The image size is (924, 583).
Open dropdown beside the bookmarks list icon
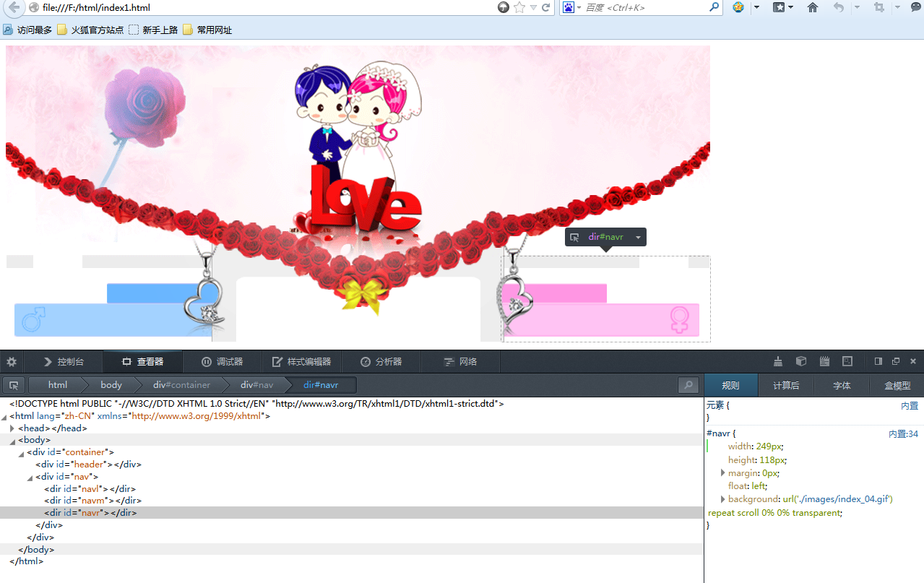tap(790, 7)
